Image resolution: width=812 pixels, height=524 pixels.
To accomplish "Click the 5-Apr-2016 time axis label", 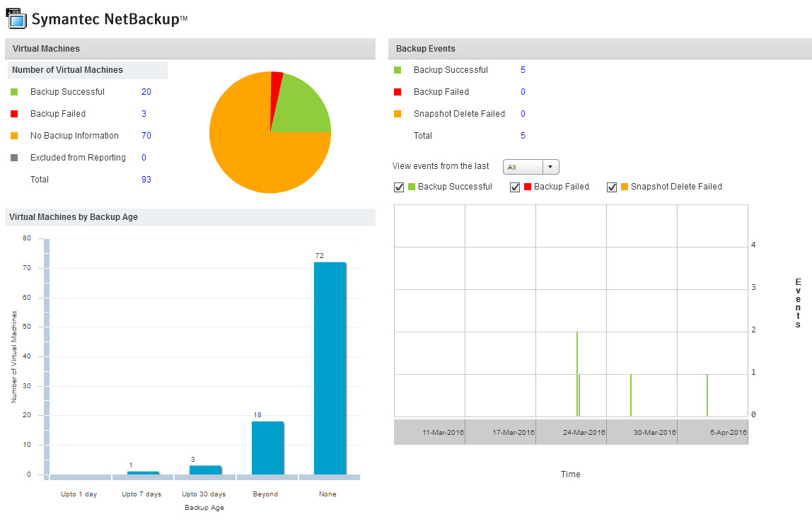I will pos(728,432).
